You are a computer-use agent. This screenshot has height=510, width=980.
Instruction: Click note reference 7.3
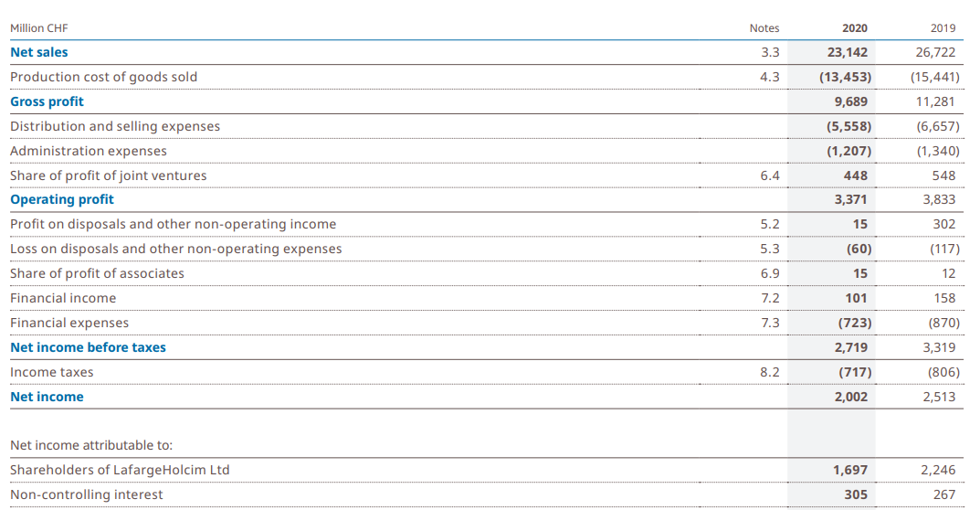(x=770, y=323)
